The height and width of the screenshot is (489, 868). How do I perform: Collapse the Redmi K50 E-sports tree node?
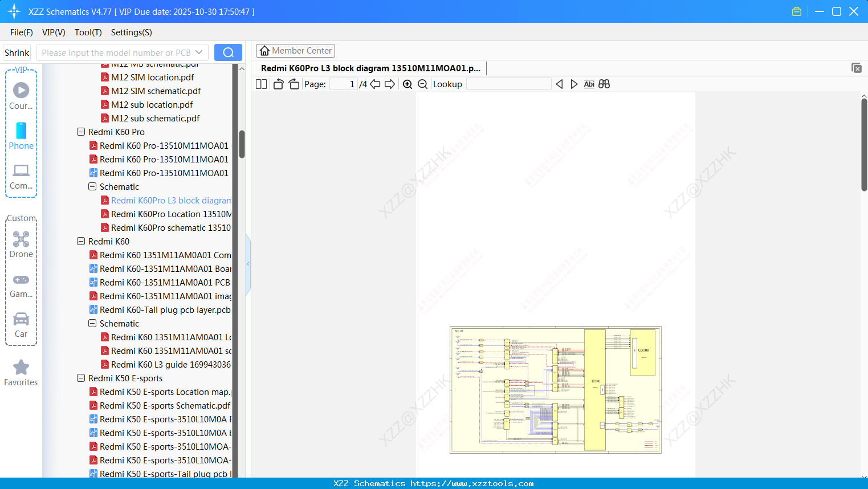pyautogui.click(x=80, y=378)
